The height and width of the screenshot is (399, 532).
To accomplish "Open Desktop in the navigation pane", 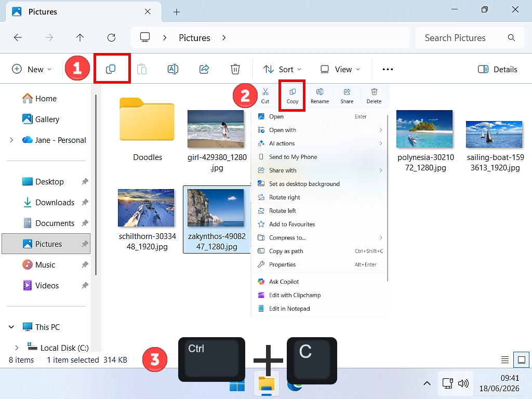I will (x=46, y=181).
